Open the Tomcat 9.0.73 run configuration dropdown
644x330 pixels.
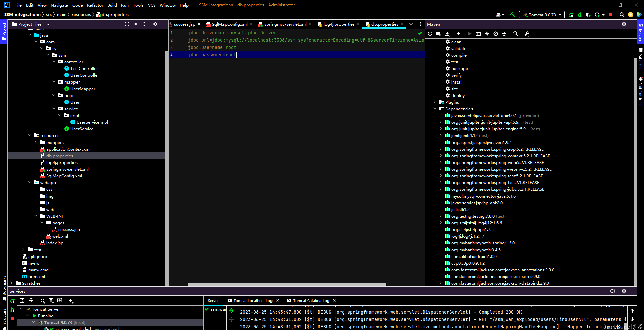[x=542, y=15]
